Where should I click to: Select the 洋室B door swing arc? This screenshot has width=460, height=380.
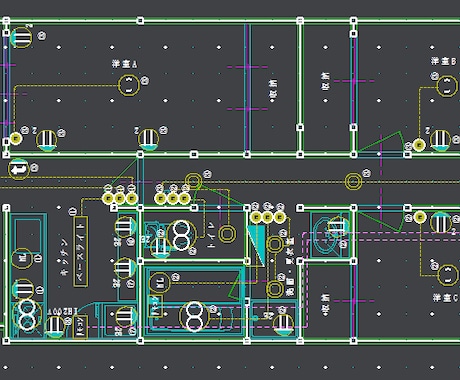pos(379,143)
